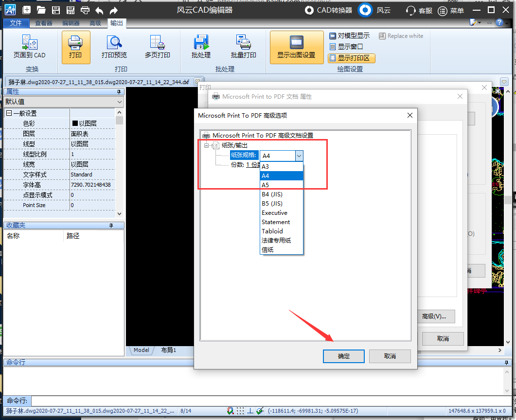Toggle 显示打印区 option

351,58
